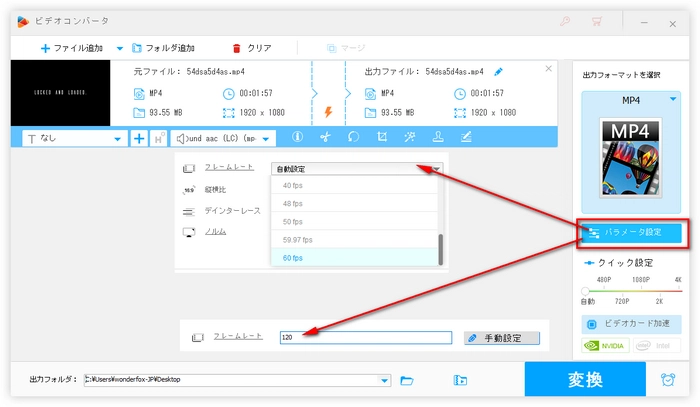Open output folder with folder icon

pos(407,380)
